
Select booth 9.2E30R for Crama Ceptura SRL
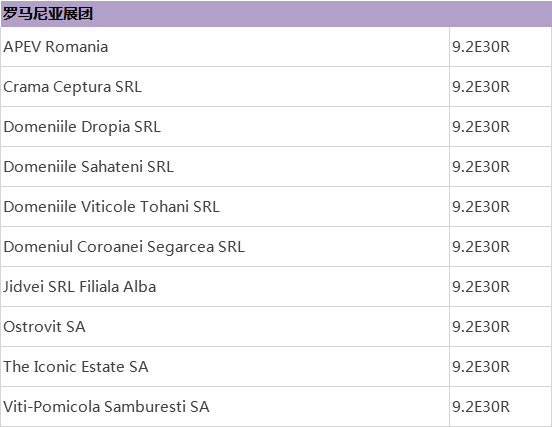click(x=481, y=87)
